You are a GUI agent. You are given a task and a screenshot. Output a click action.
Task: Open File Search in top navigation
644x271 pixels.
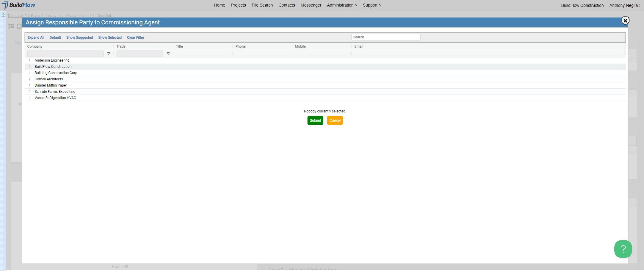click(x=262, y=5)
